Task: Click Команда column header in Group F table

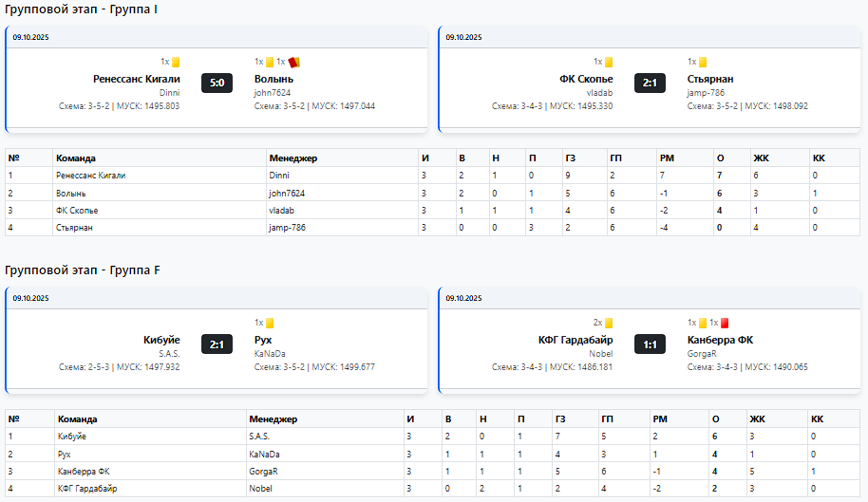Action: 77,418
